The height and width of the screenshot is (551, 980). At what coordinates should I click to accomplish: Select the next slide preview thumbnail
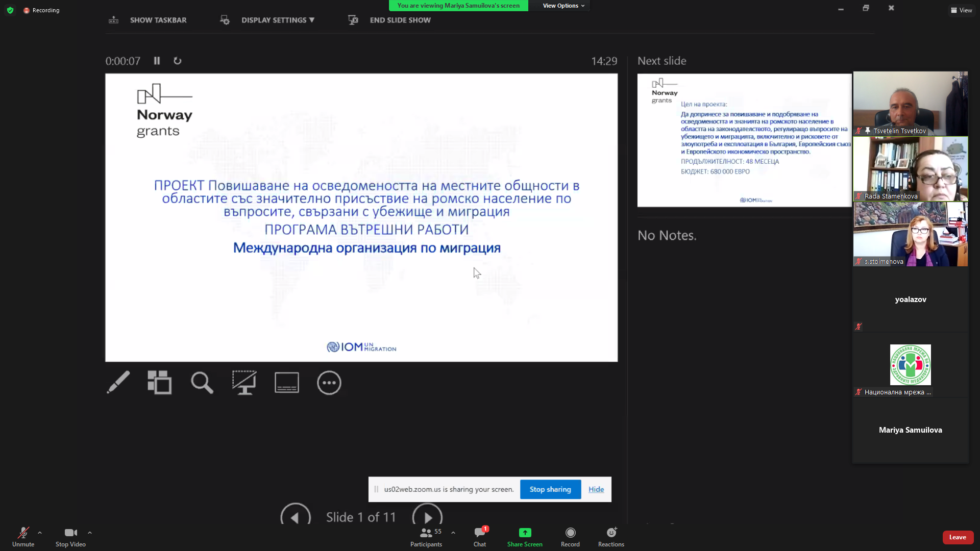(744, 140)
